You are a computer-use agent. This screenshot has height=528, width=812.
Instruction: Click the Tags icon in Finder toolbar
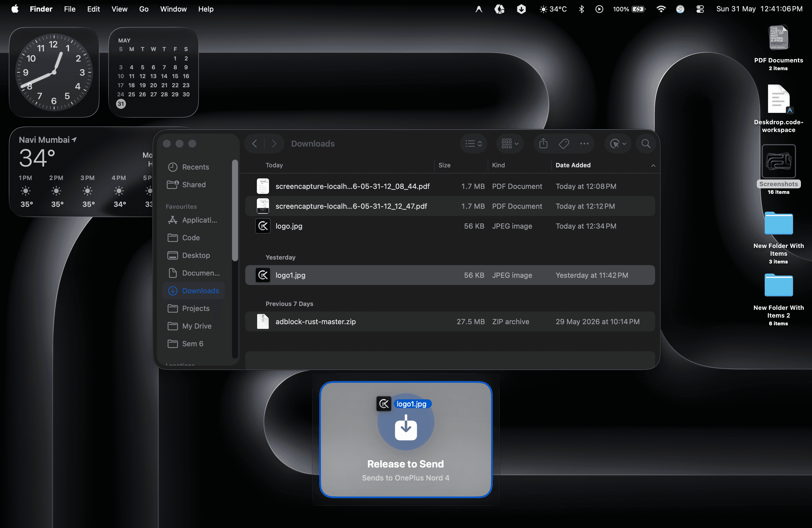coord(564,144)
